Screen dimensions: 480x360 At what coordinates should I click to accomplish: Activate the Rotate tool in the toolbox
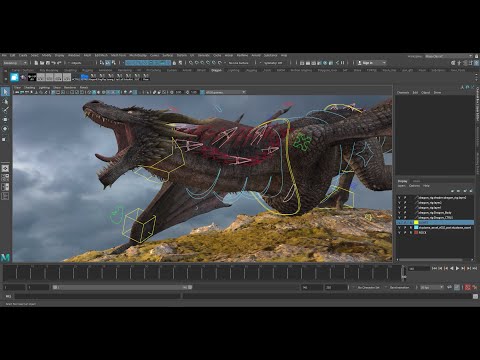(x=5, y=129)
